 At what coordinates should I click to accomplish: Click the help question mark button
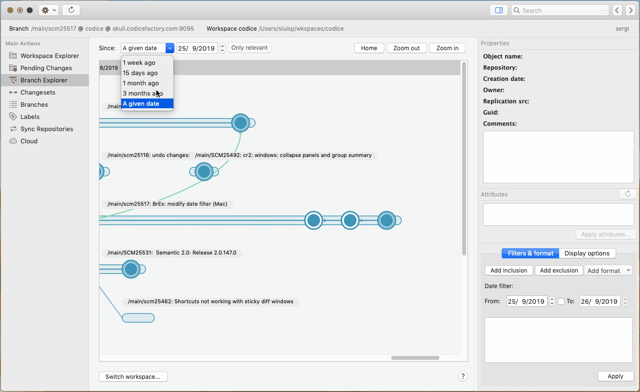tap(462, 376)
